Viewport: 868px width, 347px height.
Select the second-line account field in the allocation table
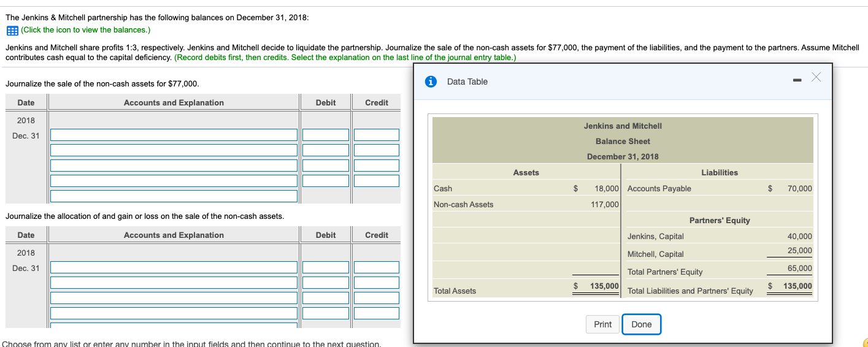click(174, 283)
